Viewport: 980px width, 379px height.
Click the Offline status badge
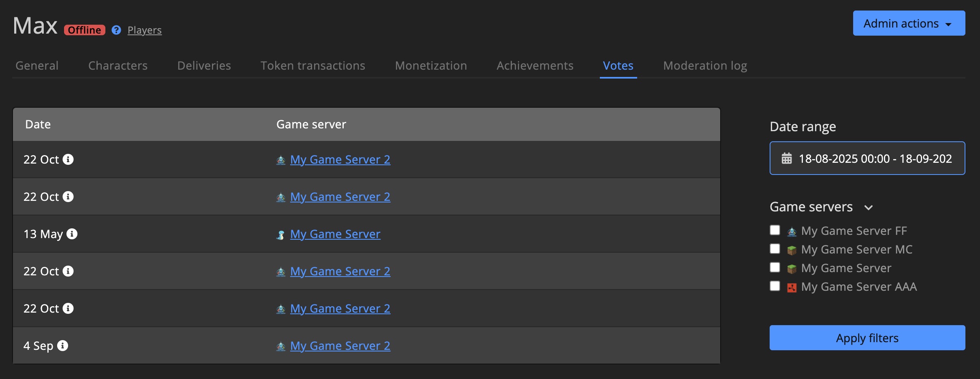[x=84, y=30]
